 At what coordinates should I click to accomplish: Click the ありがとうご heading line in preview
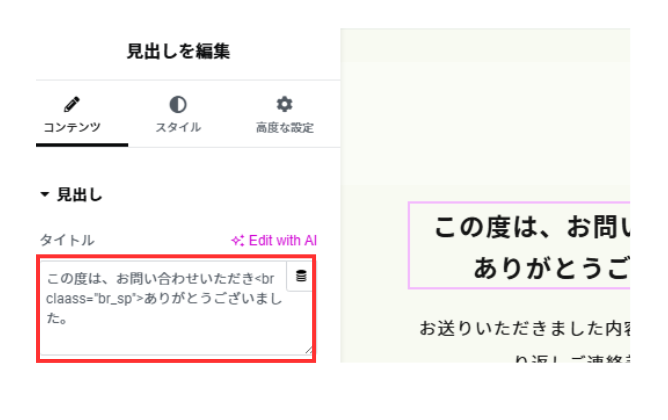pos(552,268)
